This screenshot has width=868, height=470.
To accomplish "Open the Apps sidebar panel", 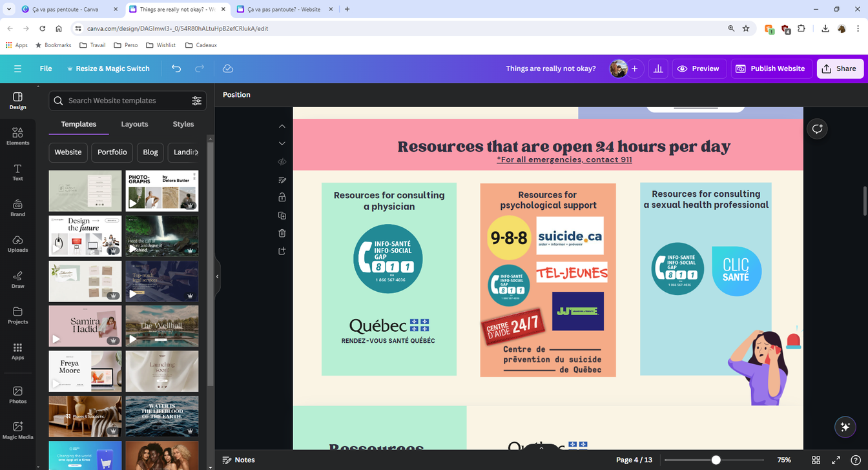I will (x=17, y=351).
